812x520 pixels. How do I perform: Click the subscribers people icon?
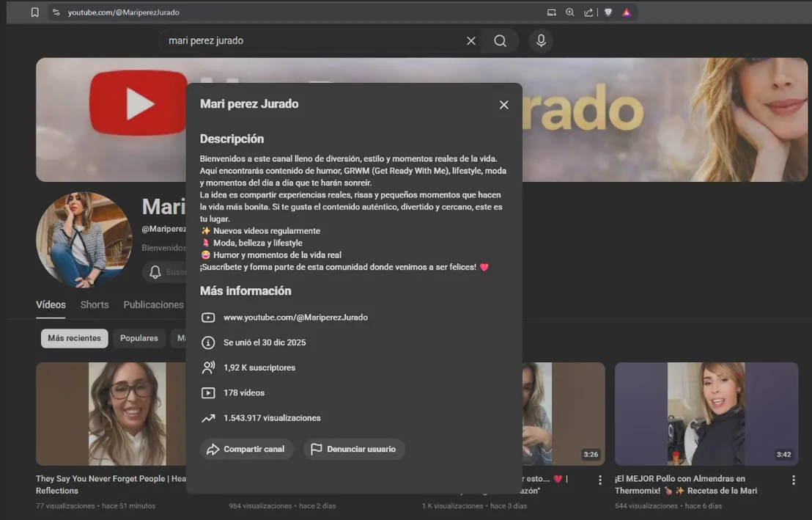point(208,367)
